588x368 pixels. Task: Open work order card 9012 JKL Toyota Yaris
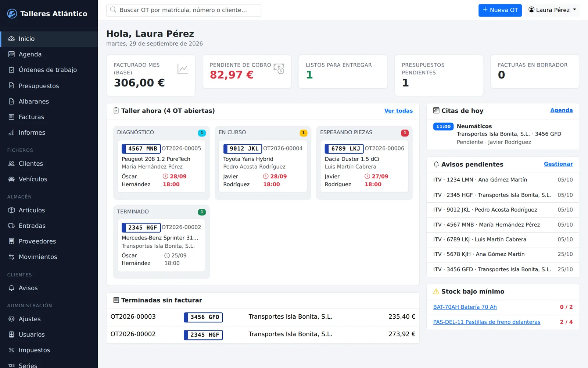[263, 166]
